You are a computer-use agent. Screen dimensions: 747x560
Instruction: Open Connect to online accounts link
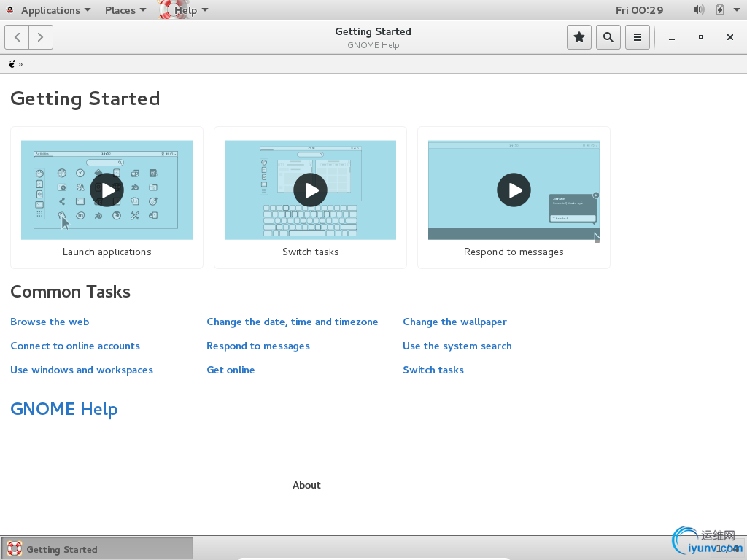click(x=75, y=346)
